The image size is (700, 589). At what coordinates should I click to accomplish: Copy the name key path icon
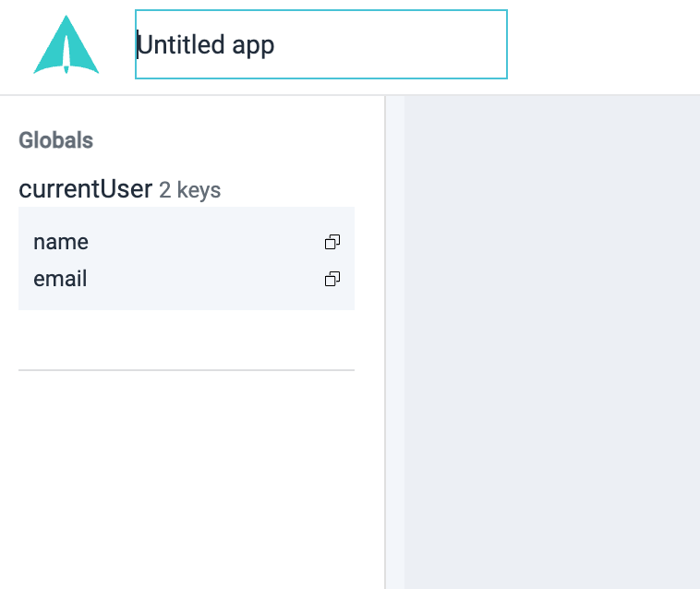(332, 242)
